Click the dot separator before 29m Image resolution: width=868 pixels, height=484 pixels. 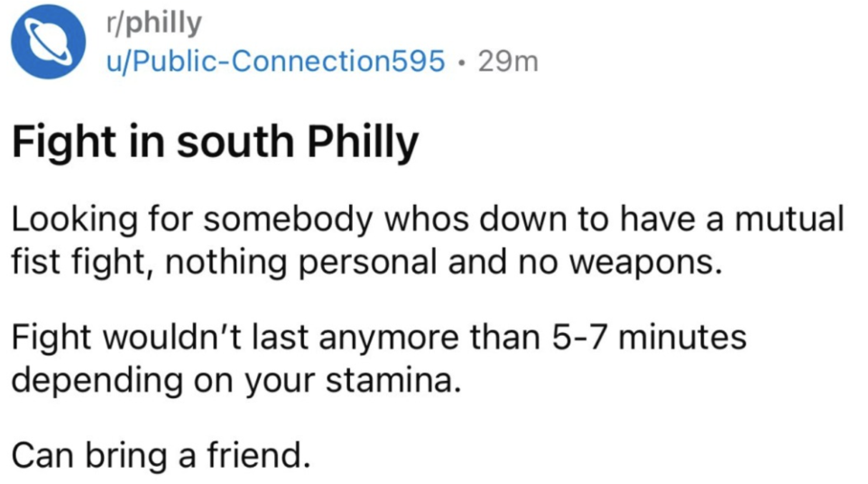coord(461,62)
